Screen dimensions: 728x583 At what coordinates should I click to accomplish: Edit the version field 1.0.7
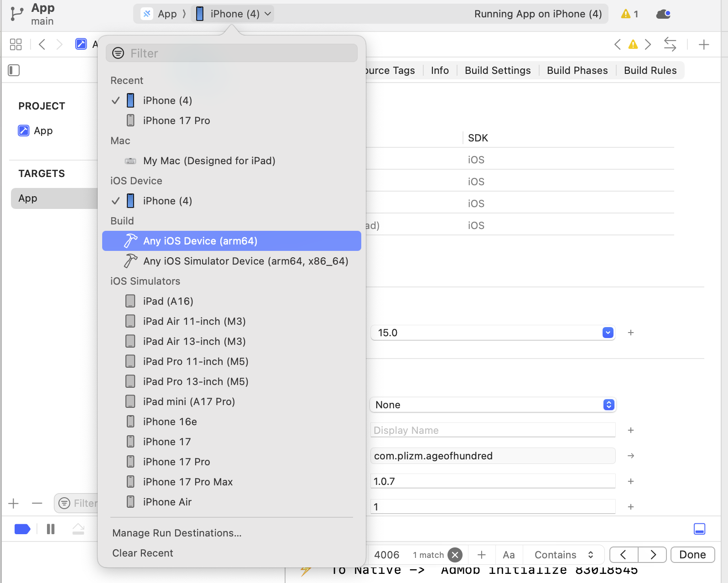(x=493, y=481)
